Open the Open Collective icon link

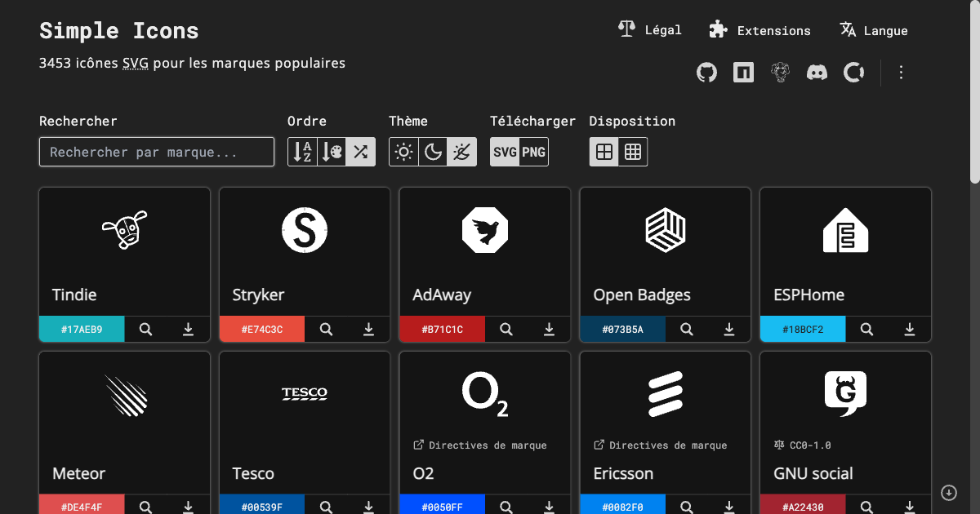pos(854,73)
